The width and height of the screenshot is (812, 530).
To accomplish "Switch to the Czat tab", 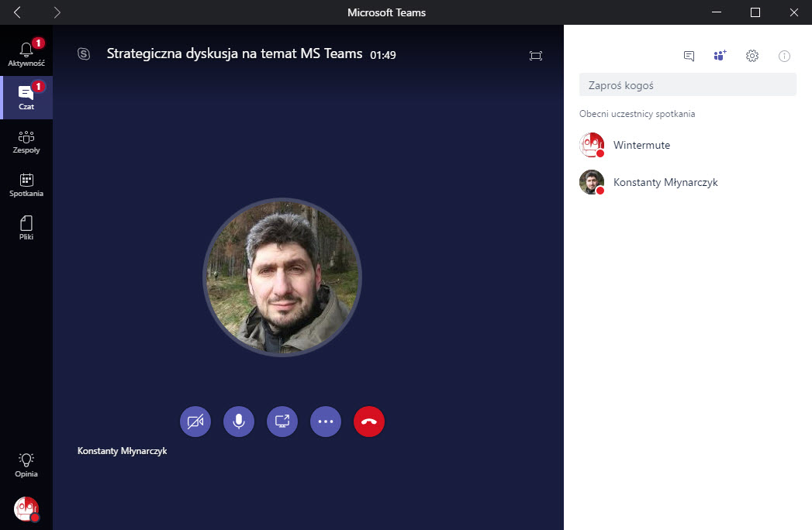I will 26,98.
